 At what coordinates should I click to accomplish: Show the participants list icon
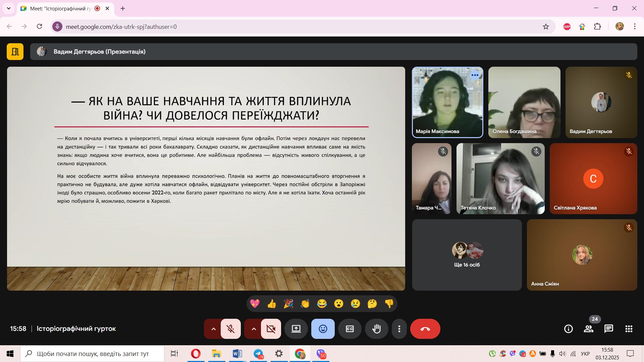(x=588, y=329)
